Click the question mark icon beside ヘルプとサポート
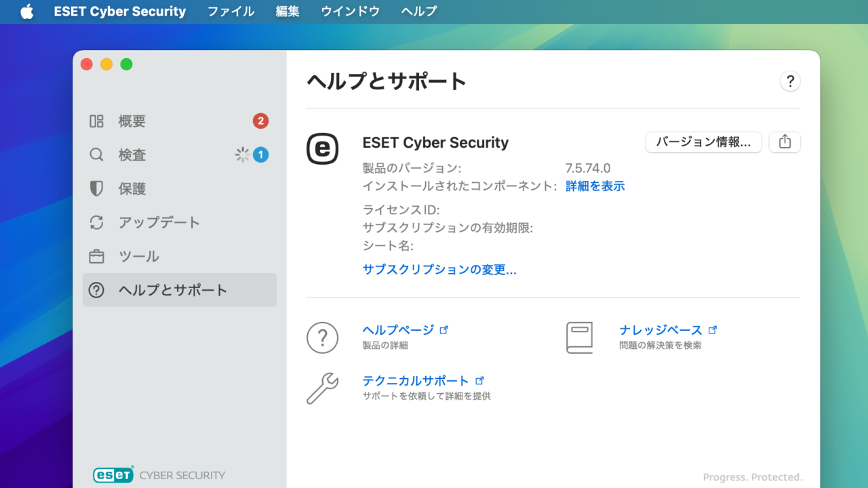 point(96,290)
